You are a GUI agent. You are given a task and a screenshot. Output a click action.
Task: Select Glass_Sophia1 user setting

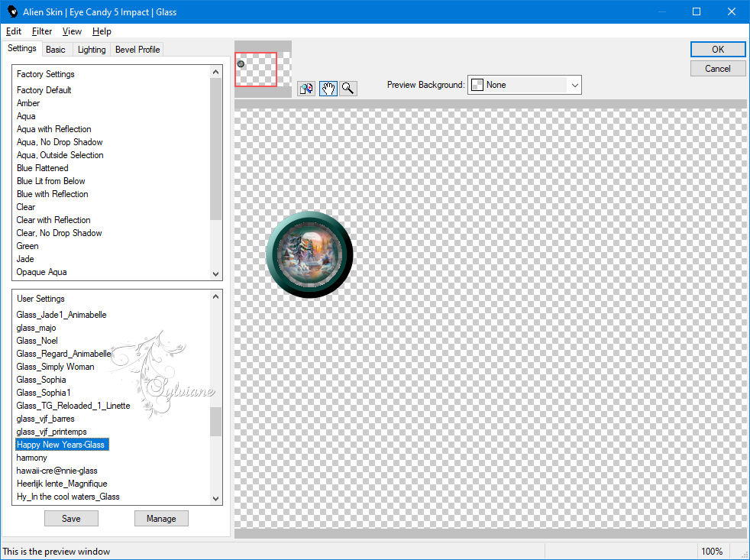[44, 392]
